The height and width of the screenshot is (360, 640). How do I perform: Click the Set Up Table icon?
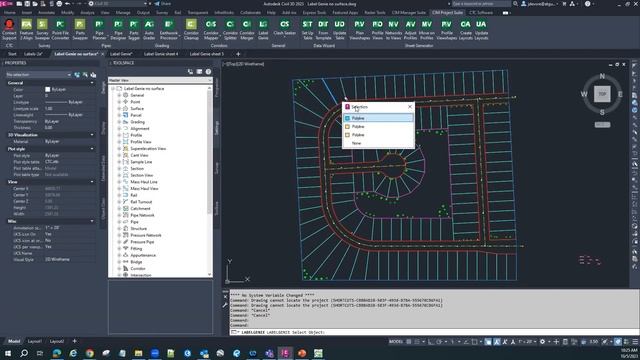[307, 29]
